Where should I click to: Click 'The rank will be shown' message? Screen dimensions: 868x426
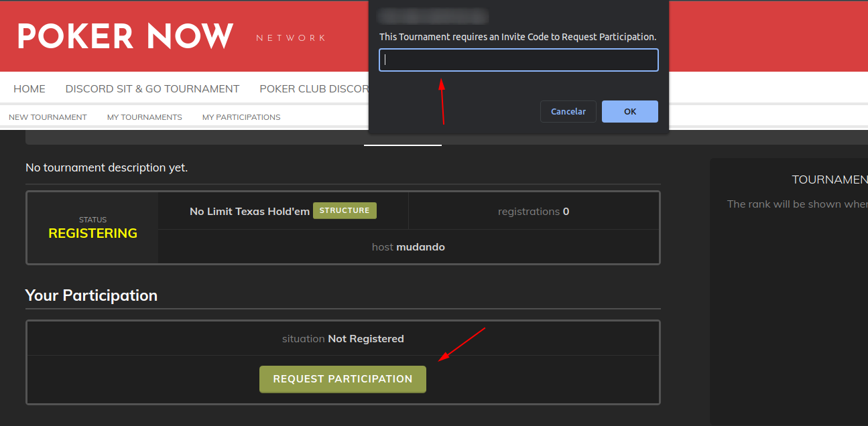click(x=798, y=204)
